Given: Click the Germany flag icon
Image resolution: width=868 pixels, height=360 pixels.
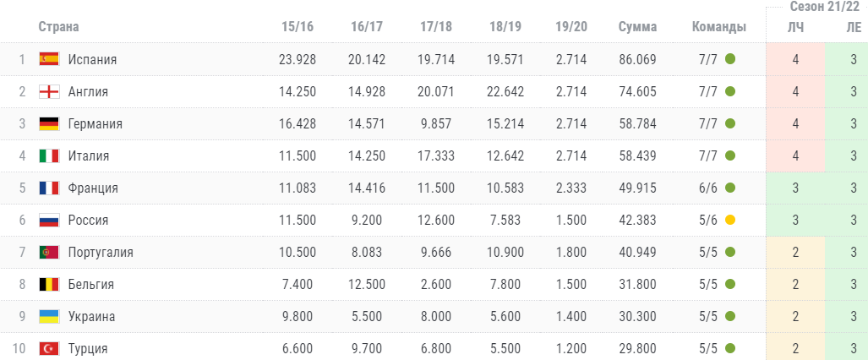Looking at the screenshot, I should point(48,123).
